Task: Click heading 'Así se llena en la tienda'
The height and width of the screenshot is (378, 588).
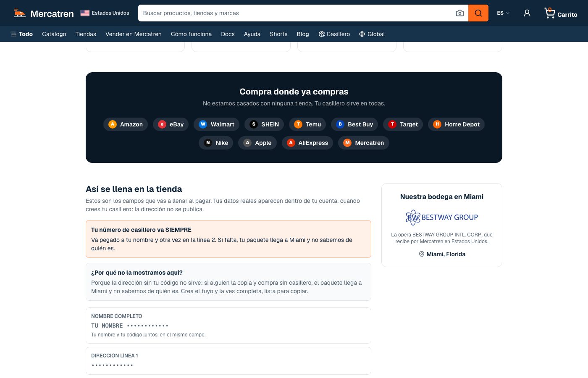Action: click(134, 189)
